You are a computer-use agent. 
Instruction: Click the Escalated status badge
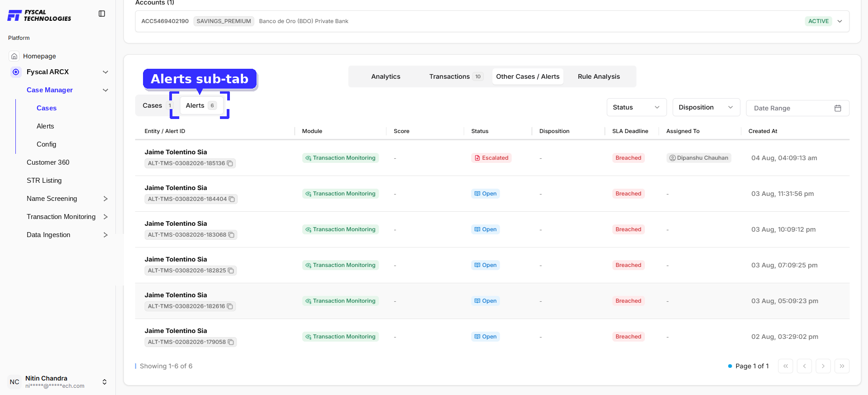point(491,158)
